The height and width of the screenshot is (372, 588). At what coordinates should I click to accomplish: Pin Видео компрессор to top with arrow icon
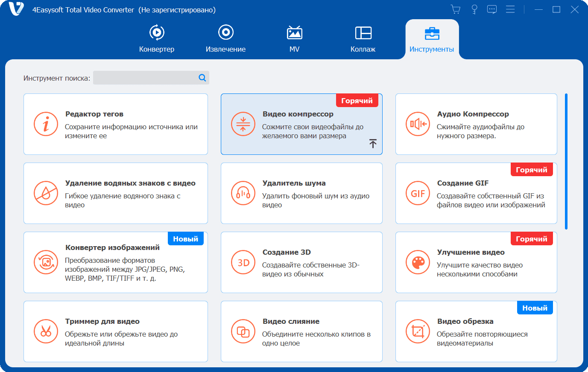point(373,144)
